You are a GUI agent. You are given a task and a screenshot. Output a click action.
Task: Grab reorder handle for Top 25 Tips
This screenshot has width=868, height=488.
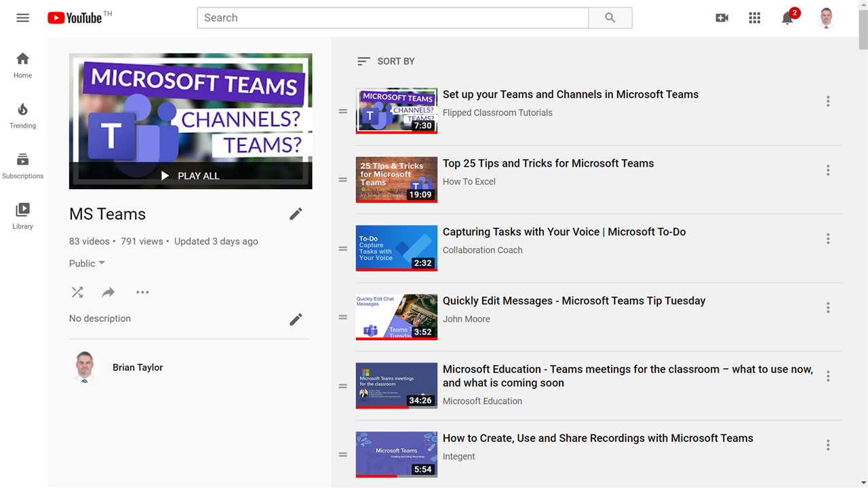[x=343, y=180]
